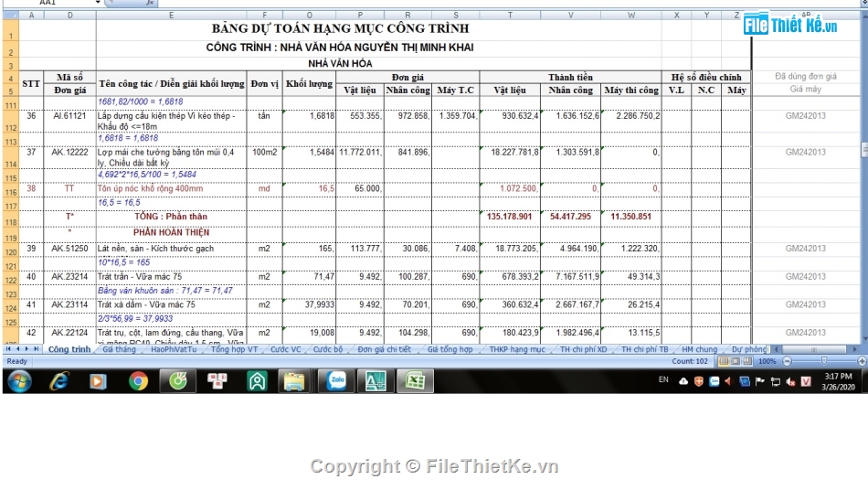The width and height of the screenshot is (868, 490).
Task: Switch to Page Break Preview
Action: [x=747, y=361]
